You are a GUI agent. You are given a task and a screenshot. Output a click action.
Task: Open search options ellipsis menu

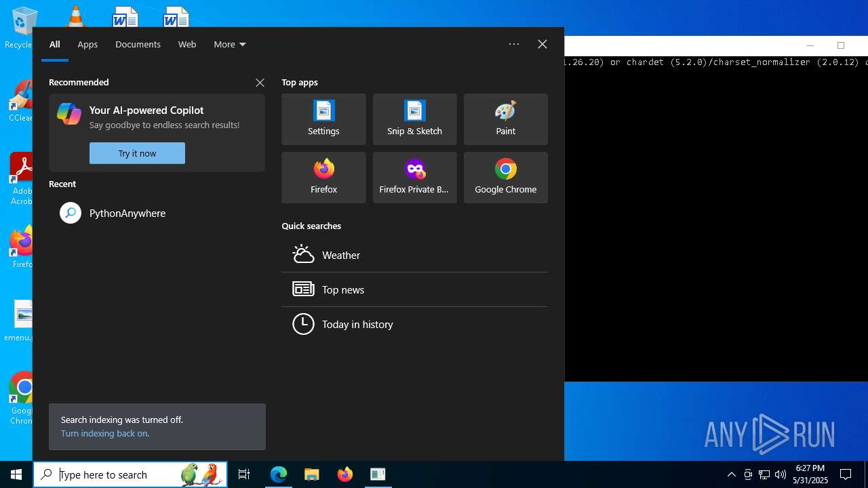(x=514, y=44)
